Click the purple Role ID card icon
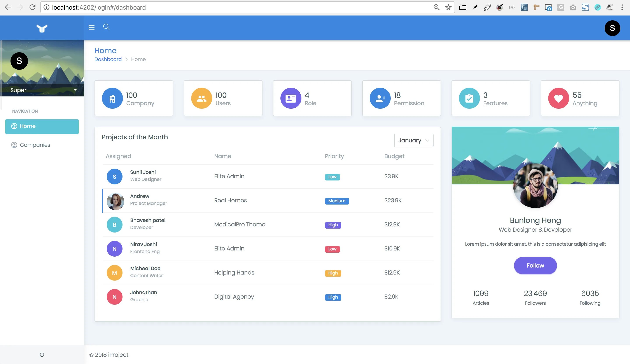The width and height of the screenshot is (630, 364). [291, 98]
